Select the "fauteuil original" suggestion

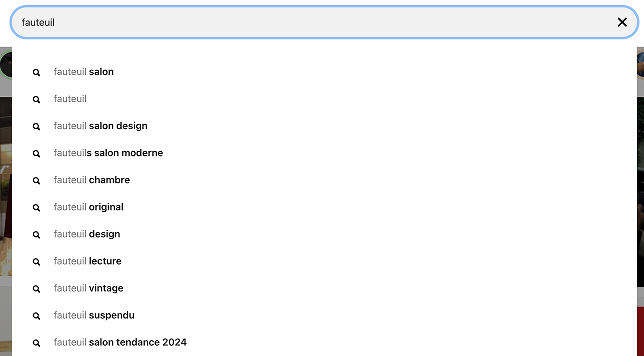(89, 207)
